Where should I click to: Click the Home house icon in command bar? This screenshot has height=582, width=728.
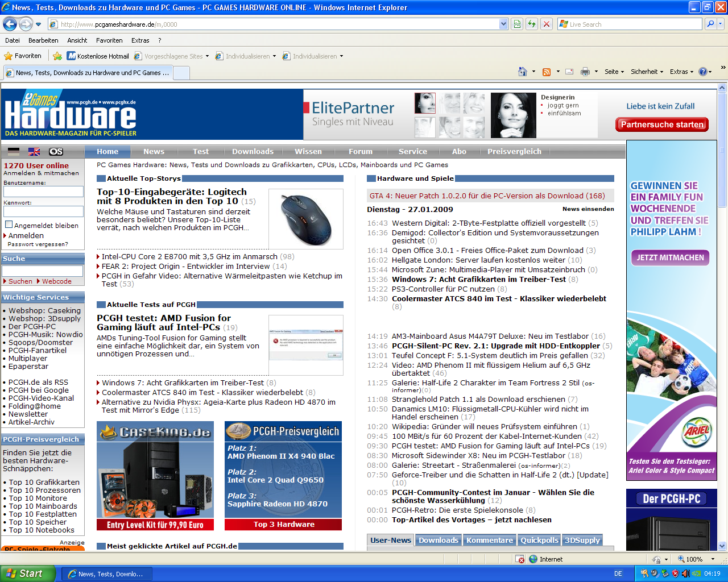pyautogui.click(x=523, y=72)
